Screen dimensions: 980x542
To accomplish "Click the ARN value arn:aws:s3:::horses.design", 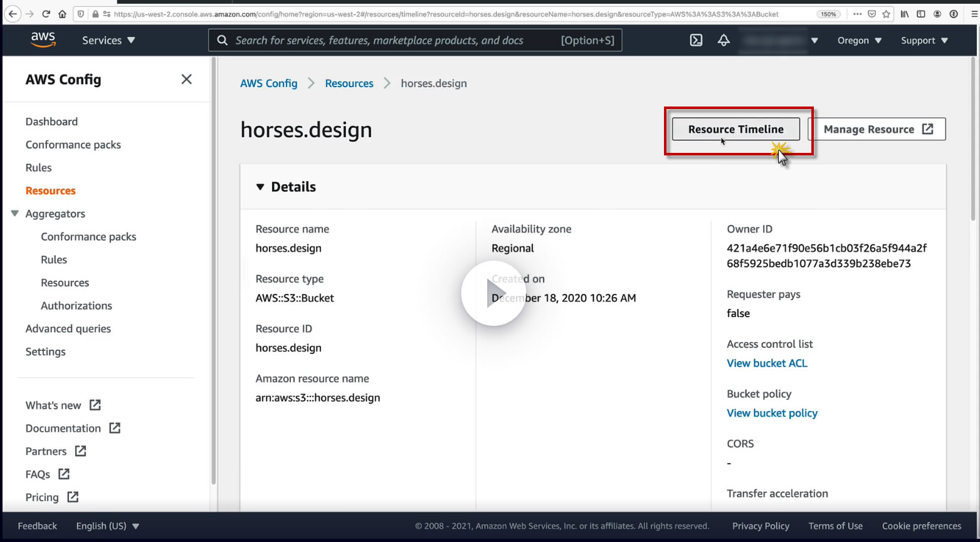I will pyautogui.click(x=318, y=398).
